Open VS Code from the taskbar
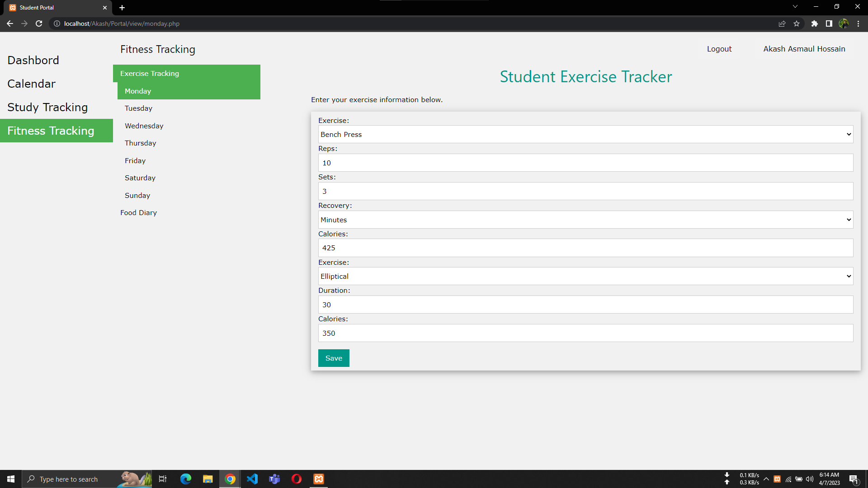 [x=252, y=479]
